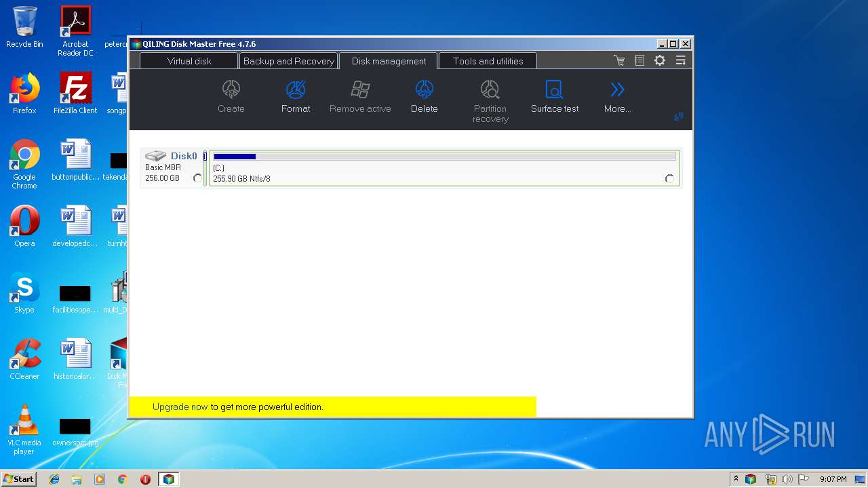Click the '256.00 GB' disk size text

pos(162,178)
